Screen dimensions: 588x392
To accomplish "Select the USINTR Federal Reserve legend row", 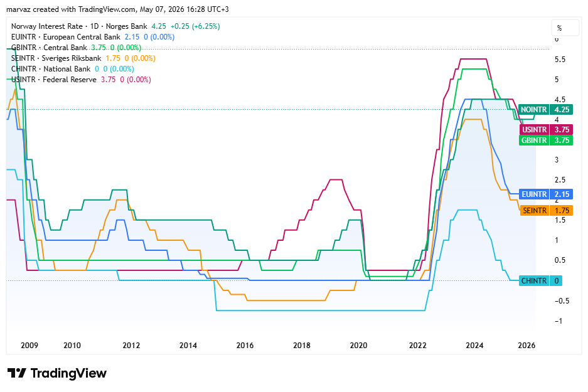I will coord(81,80).
